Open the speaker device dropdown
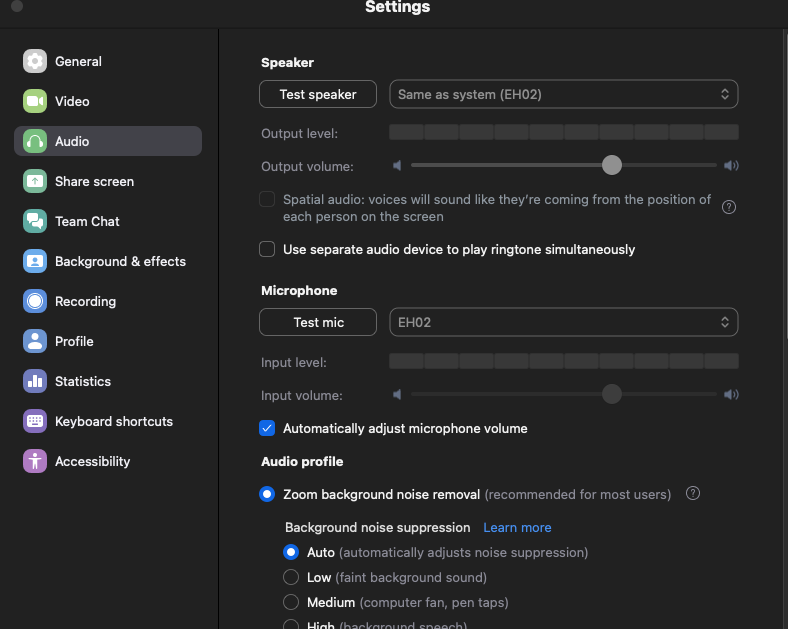This screenshot has height=629, width=788. point(563,94)
